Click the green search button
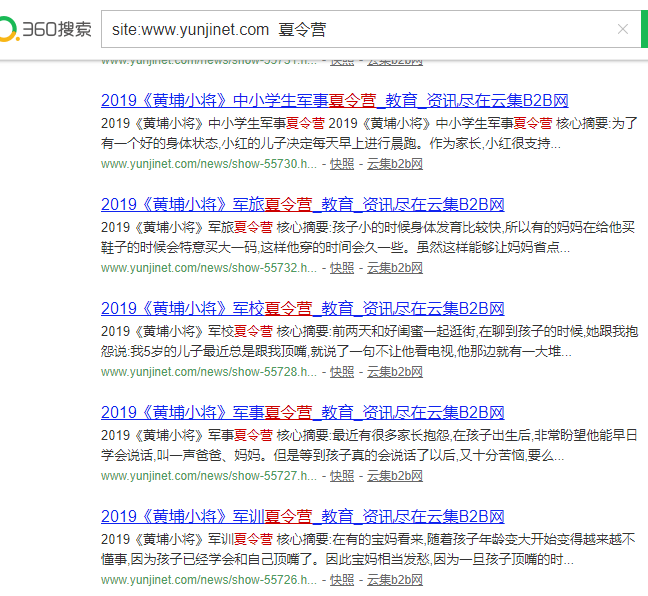 click(x=643, y=30)
